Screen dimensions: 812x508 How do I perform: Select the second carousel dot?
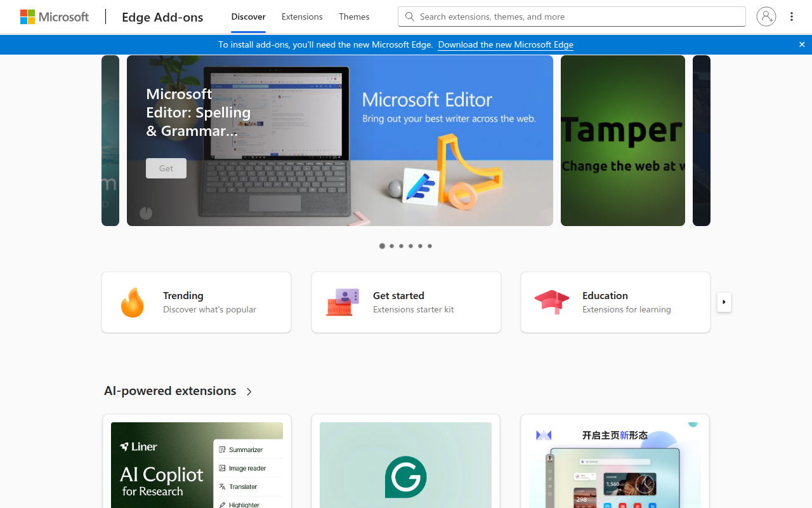pos(392,246)
